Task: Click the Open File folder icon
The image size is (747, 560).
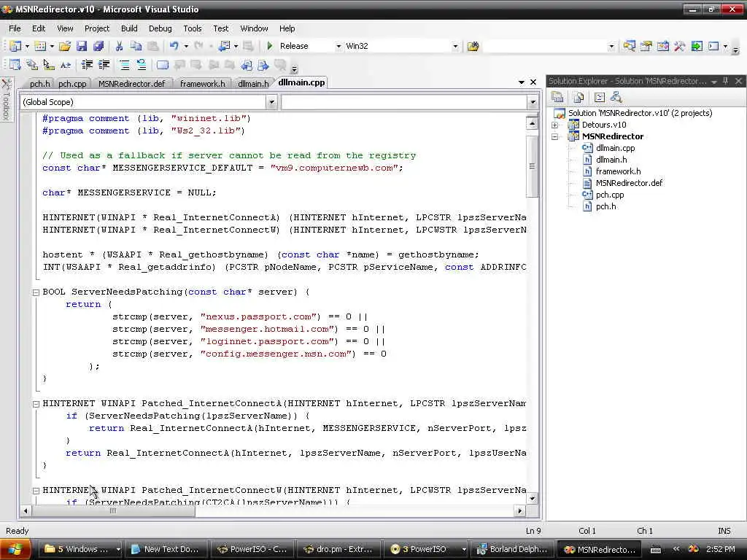Action: tap(65, 46)
